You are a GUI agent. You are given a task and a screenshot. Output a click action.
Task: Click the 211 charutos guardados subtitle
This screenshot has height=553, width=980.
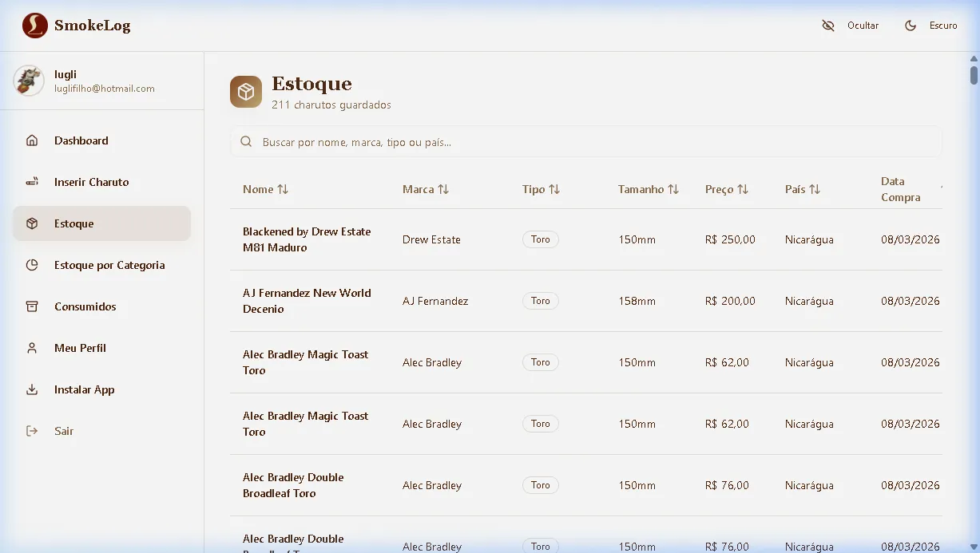click(331, 105)
